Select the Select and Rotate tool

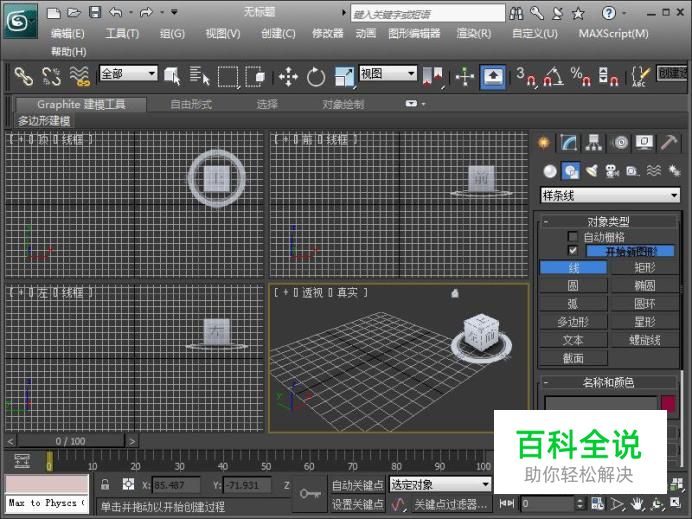(316, 76)
